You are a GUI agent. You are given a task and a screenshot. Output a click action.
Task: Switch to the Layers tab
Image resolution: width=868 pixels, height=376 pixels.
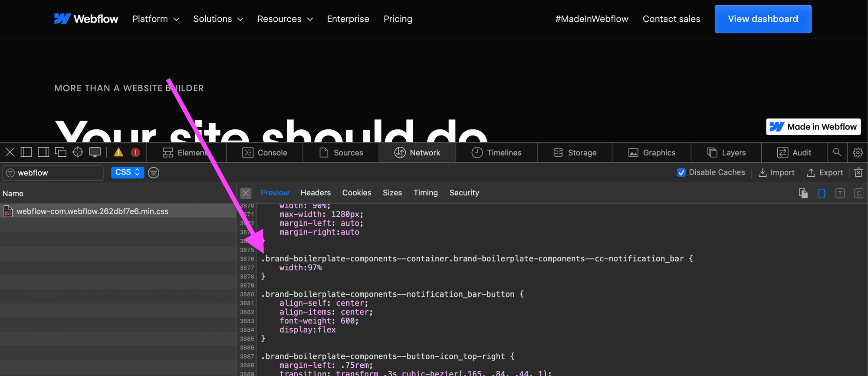click(727, 152)
